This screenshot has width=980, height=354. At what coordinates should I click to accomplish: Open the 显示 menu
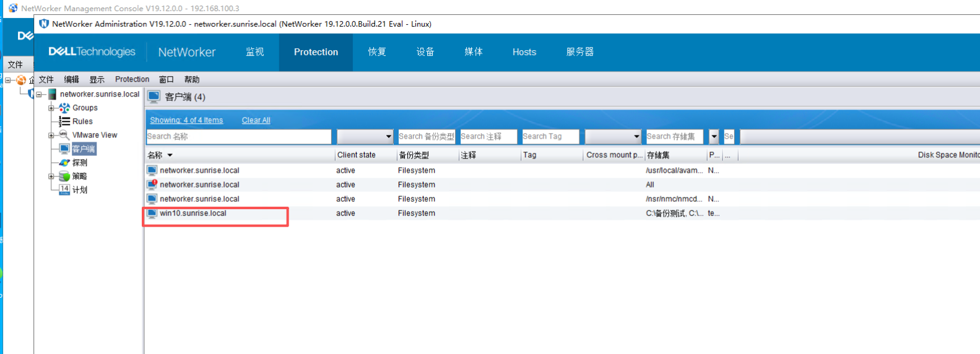click(97, 79)
